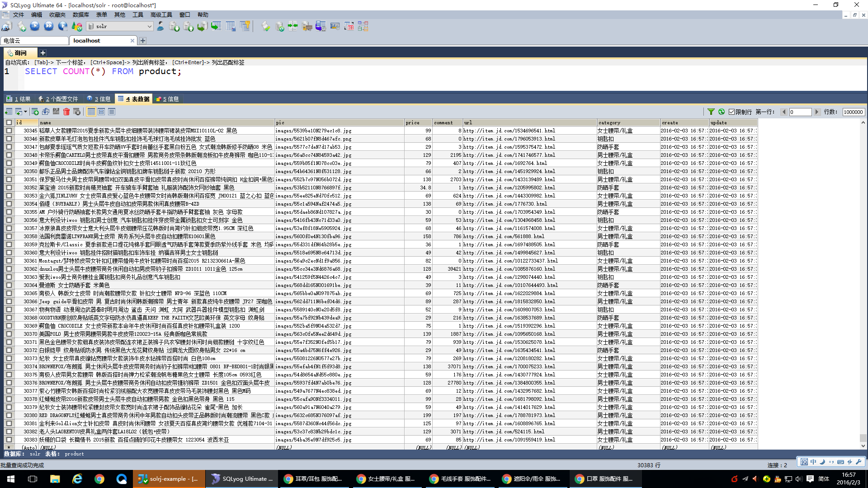Click the 行数 row count input field
The width and height of the screenshot is (868, 488).
pos(853,112)
